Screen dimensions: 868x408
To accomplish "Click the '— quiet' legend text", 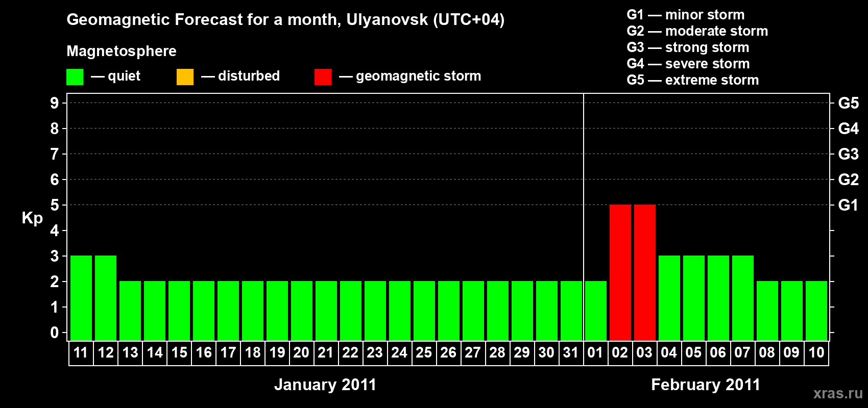I will coord(115,76).
